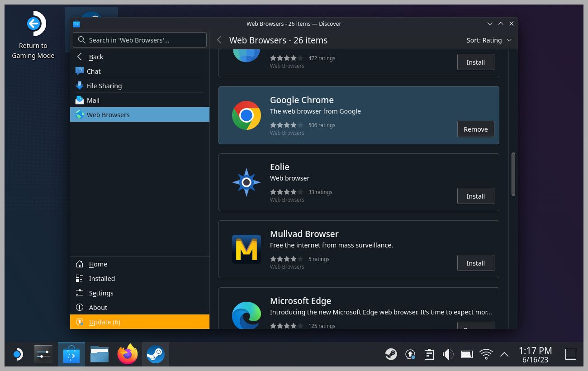Click the Show Desktop button in taskbar
588x371 pixels.
(571, 354)
